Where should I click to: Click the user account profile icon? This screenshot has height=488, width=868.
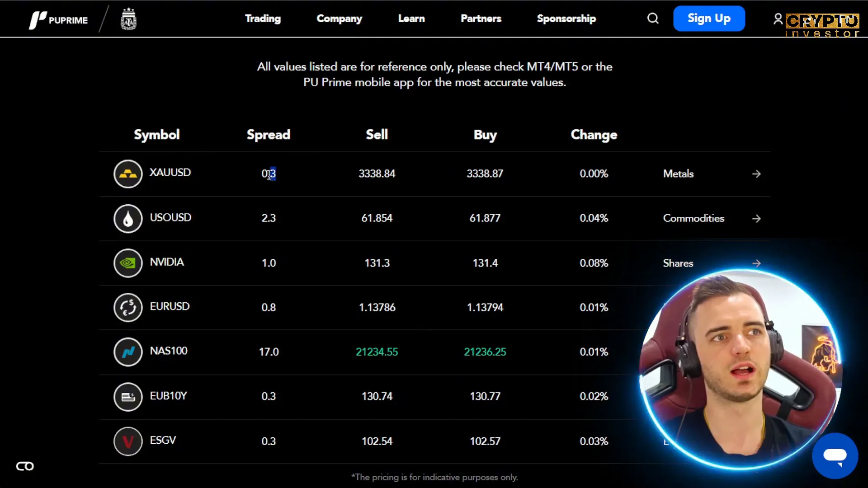778,19
